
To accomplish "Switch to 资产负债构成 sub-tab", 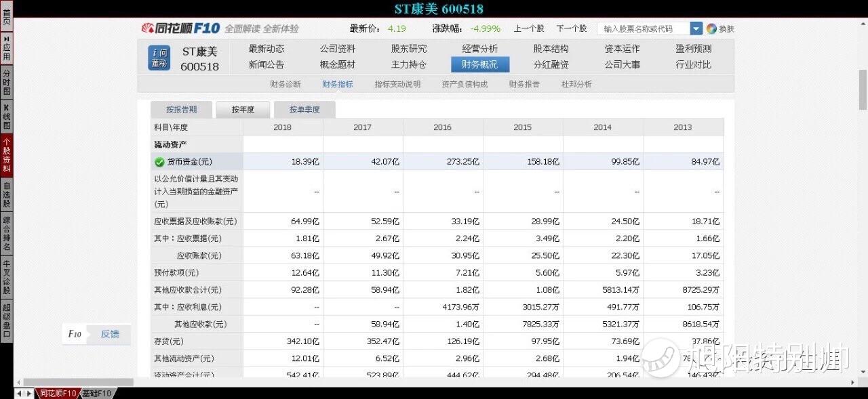I will 465,84.
